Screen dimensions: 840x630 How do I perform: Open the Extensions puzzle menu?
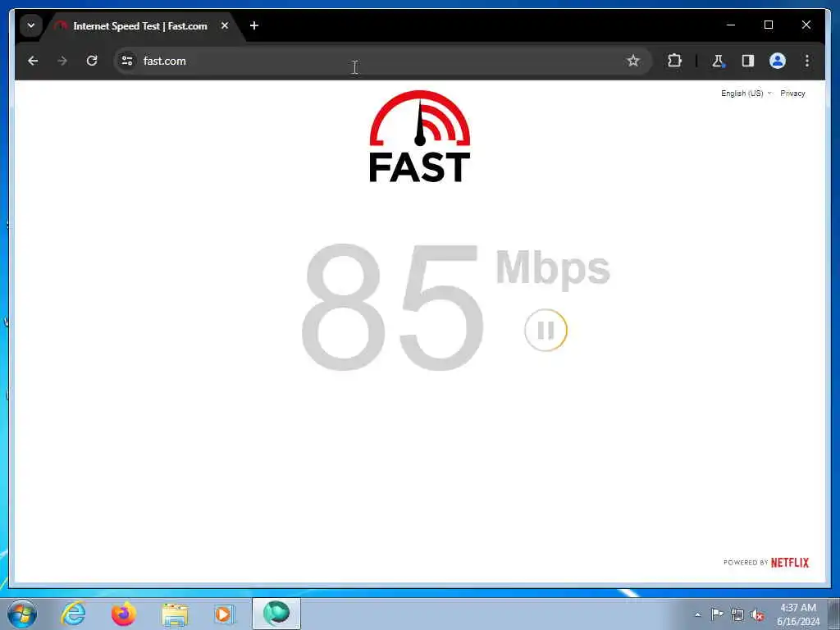pyautogui.click(x=674, y=61)
